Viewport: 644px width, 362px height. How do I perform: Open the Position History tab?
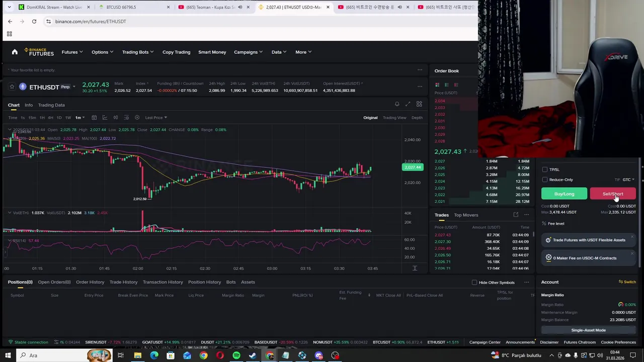pos(204,282)
